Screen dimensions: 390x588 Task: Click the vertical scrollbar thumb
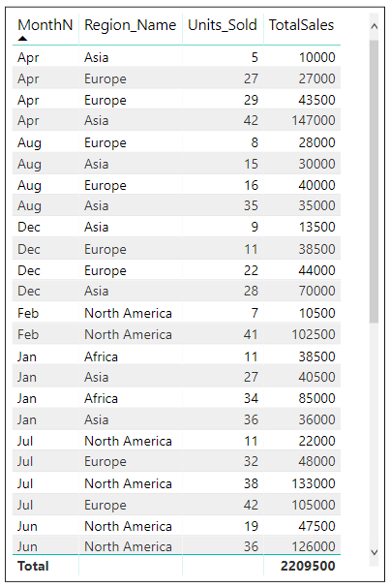click(x=374, y=181)
